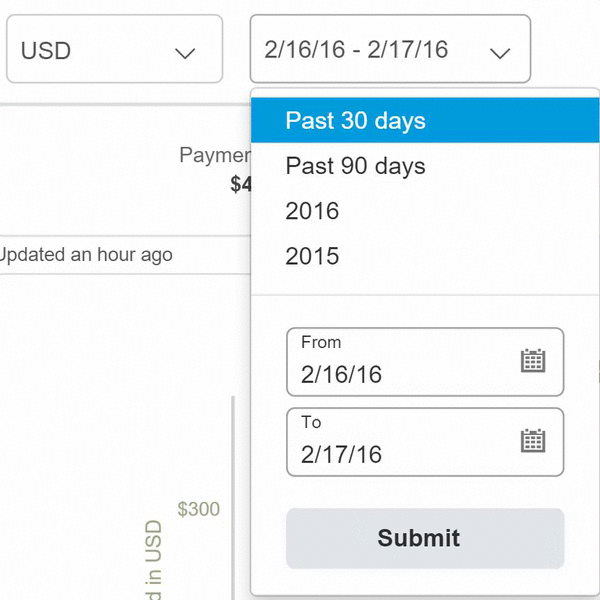Click the partially hidden Payments heading
Screen dimensions: 600x600
coord(215,155)
